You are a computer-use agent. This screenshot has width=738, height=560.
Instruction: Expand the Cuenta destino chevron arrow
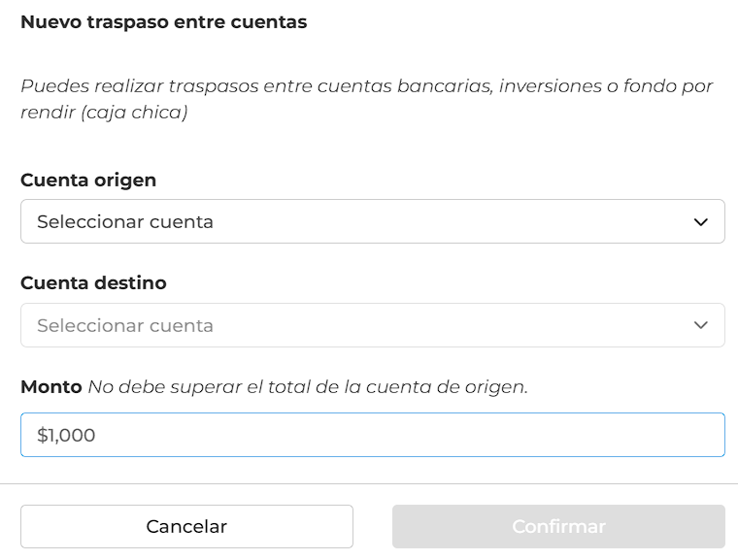click(701, 325)
